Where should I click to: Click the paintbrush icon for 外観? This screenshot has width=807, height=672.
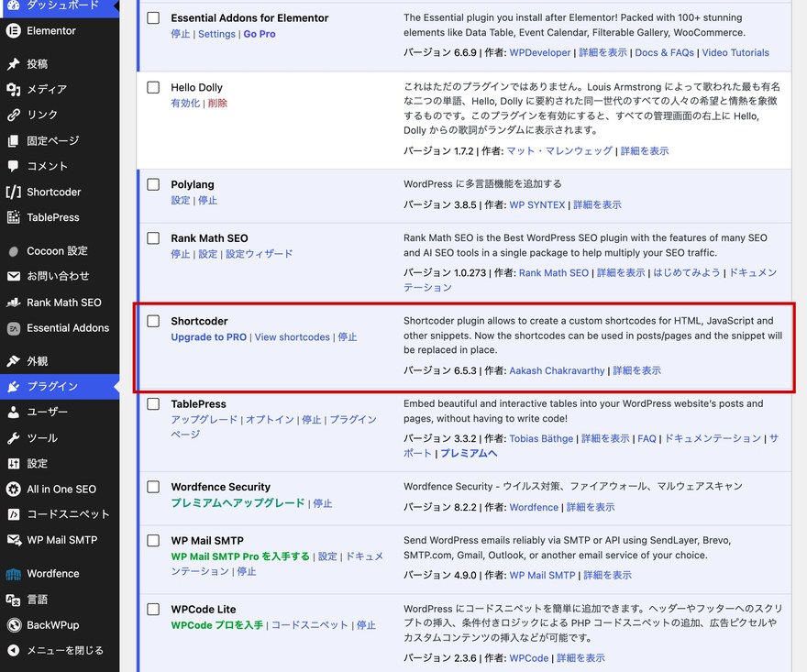[14, 361]
